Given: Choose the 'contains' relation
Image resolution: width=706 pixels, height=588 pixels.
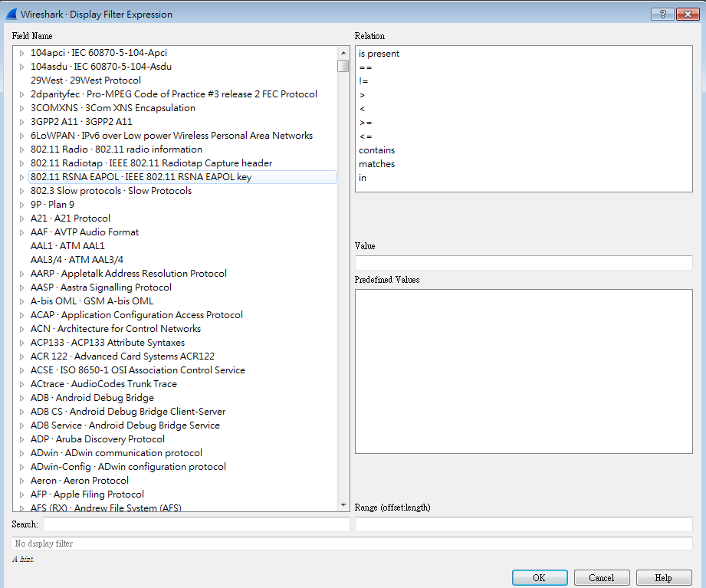Looking at the screenshot, I should coord(377,150).
